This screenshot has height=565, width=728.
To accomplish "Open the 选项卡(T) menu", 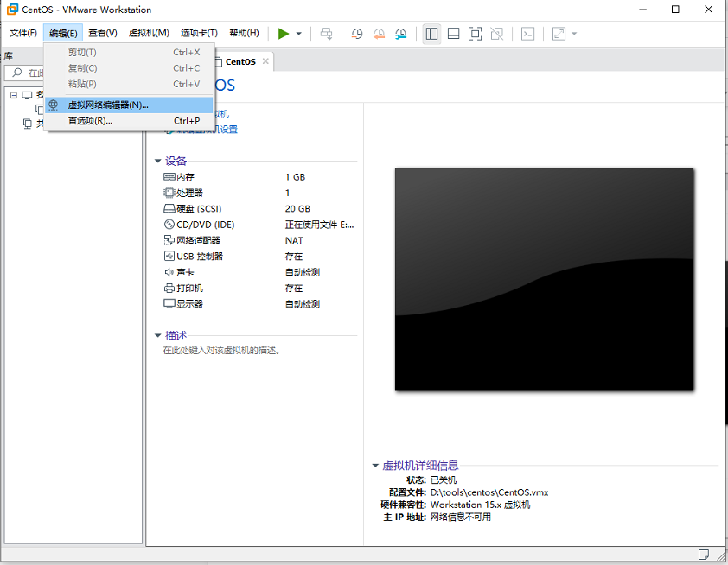I will pyautogui.click(x=199, y=33).
